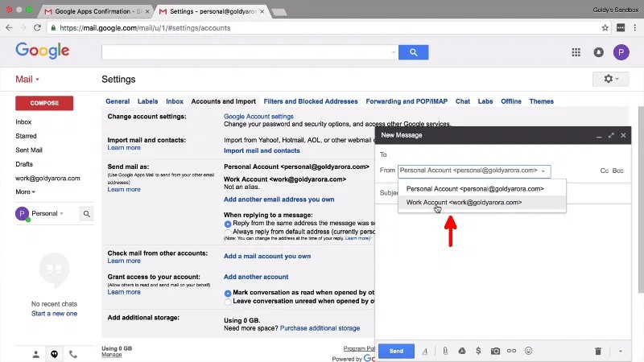
Task: Switch to Filters and Blocked Addresses tab
Action: point(310,101)
